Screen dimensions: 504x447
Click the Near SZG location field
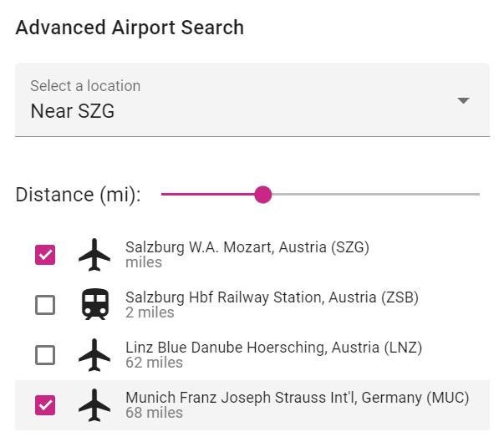(73, 110)
